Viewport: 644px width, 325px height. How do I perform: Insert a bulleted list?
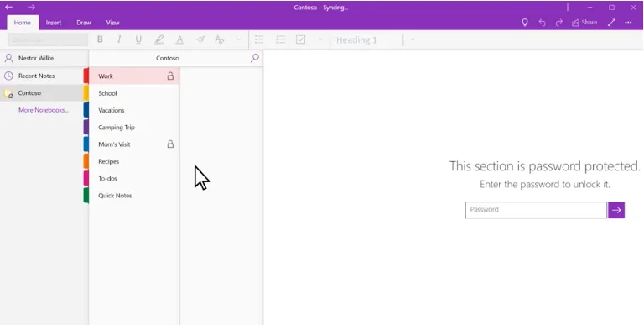(259, 39)
